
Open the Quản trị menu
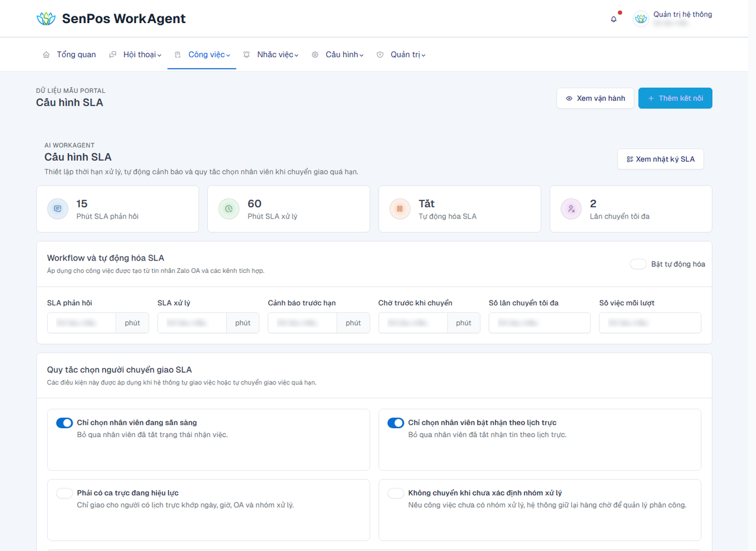point(401,55)
